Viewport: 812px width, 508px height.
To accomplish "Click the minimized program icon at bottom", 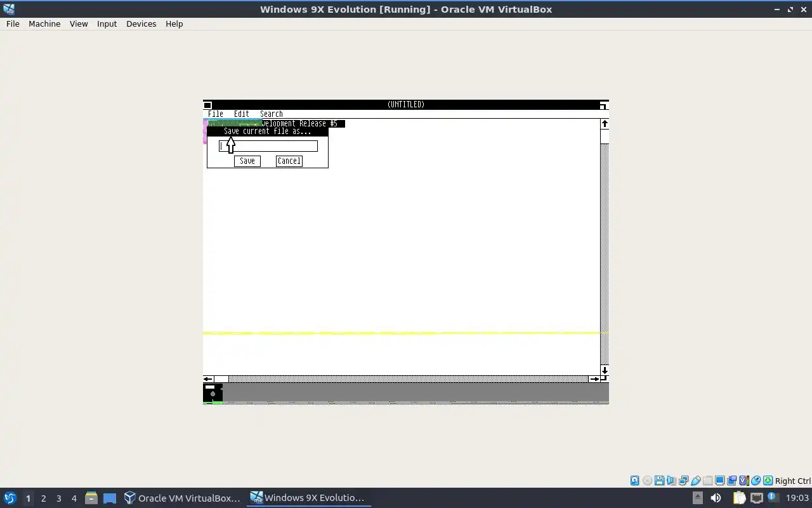I will pyautogui.click(x=213, y=393).
